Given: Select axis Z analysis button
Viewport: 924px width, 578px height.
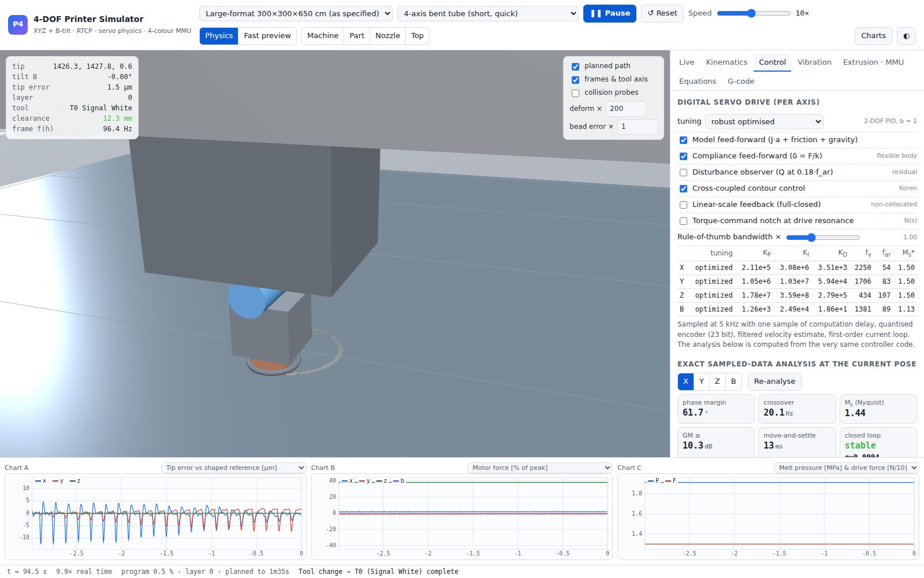Looking at the screenshot, I should pos(717,381).
